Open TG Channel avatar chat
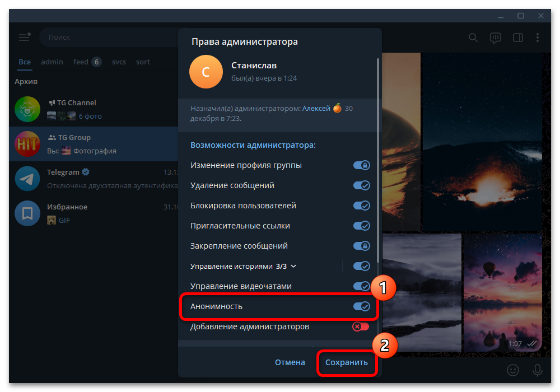The height and width of the screenshot is (392, 560). coord(27,109)
